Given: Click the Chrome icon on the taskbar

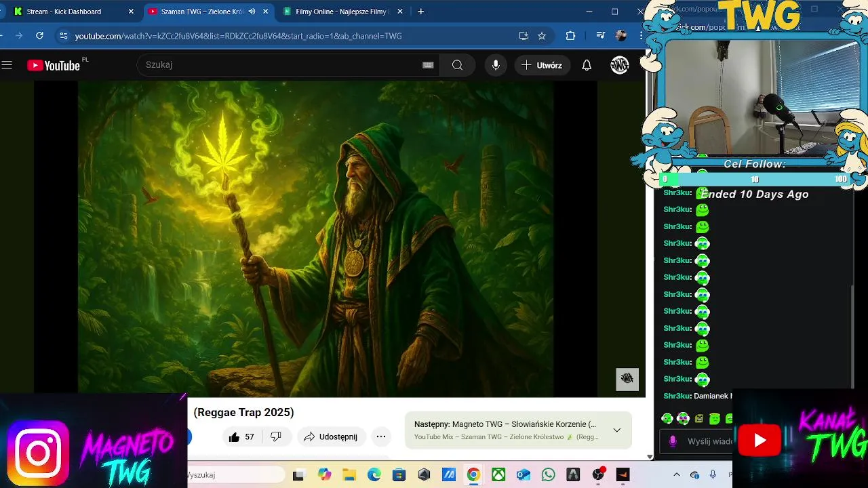Looking at the screenshot, I should click(473, 475).
